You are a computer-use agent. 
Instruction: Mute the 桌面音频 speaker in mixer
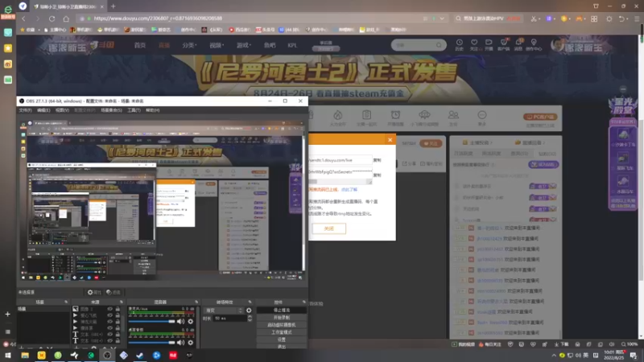click(180, 343)
